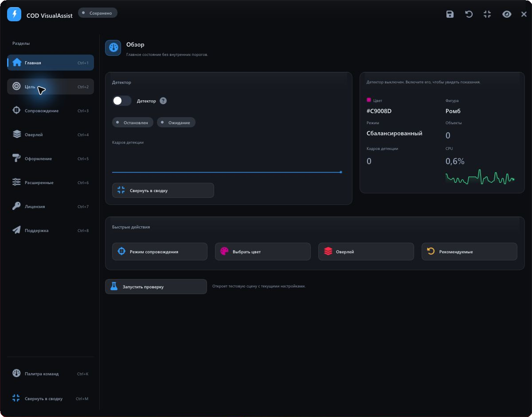
Task: Open the Поддержка section
Action: point(51,230)
